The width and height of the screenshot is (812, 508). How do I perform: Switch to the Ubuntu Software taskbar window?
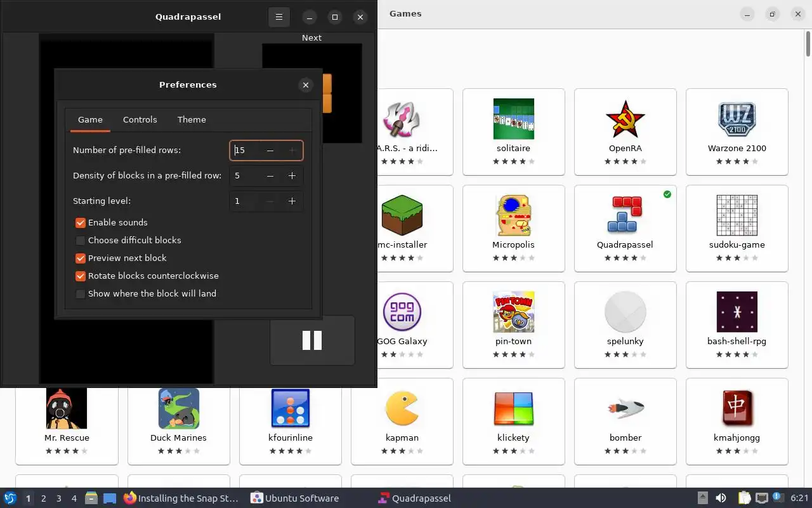coord(295,498)
